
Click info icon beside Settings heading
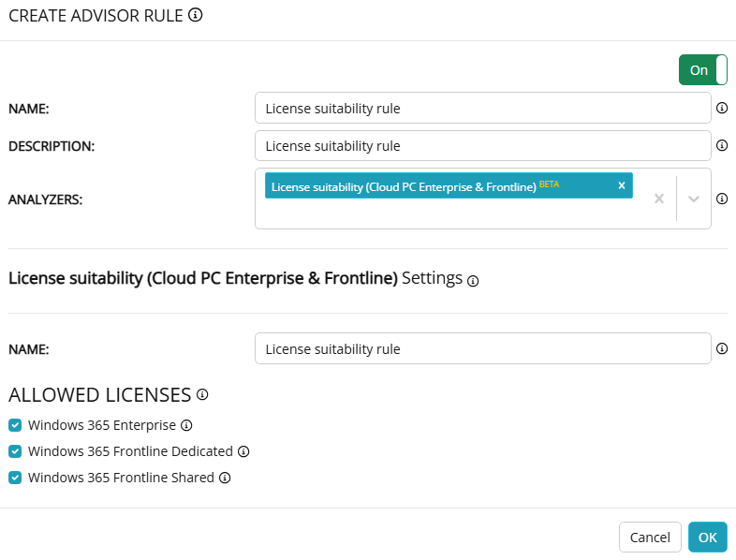(473, 281)
